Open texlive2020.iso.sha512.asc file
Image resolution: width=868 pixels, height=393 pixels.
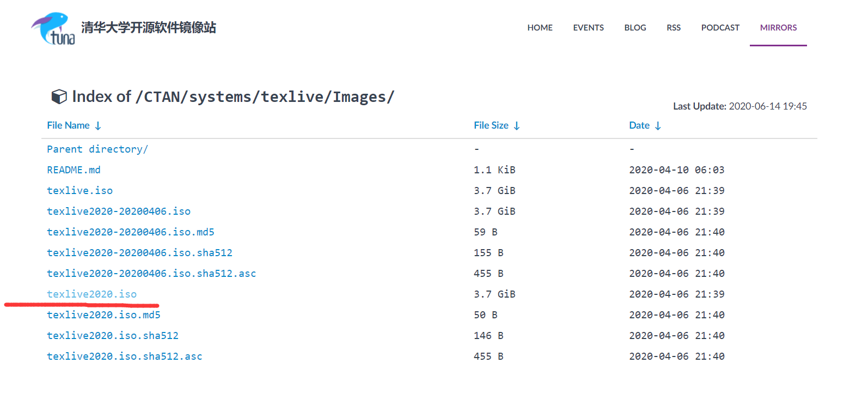pos(125,356)
